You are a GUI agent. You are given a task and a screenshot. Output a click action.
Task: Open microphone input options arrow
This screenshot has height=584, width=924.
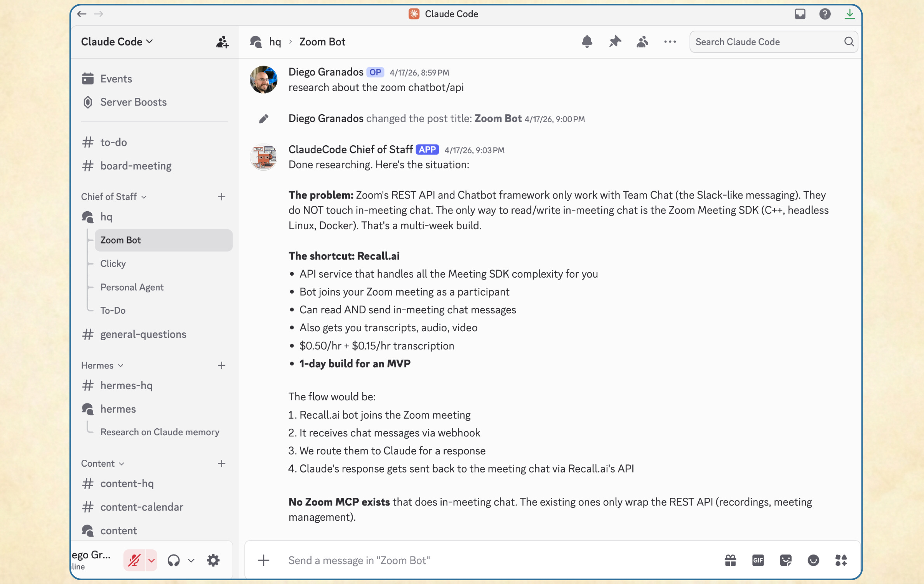tap(151, 560)
